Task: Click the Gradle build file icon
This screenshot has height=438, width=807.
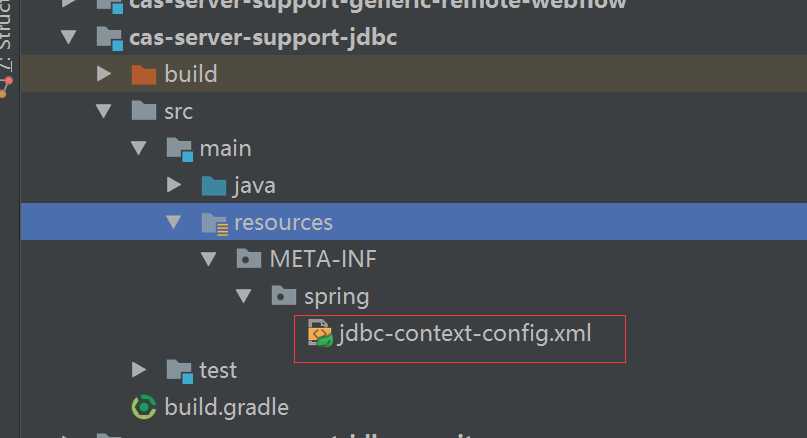Action: coord(144,407)
